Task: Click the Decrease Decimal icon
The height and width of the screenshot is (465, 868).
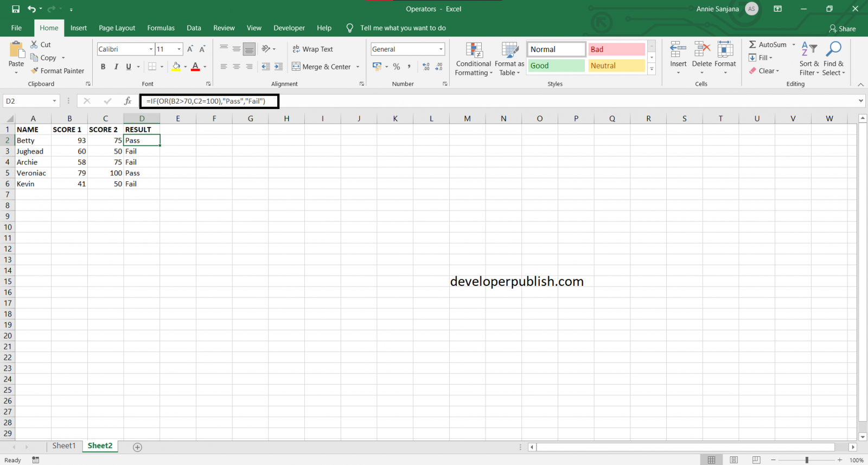Action: coord(439,67)
